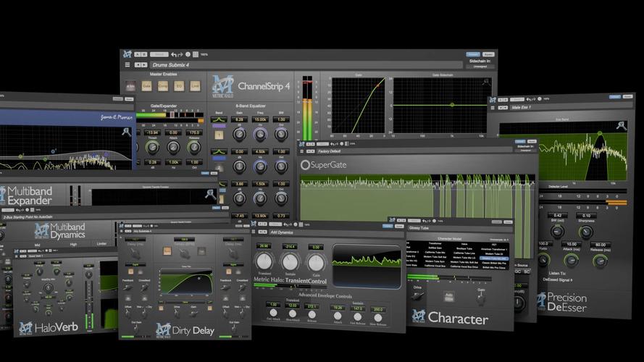This screenshot has width=644, height=362.
Task: Click the SuperGate circle logo
Action: click(305, 165)
